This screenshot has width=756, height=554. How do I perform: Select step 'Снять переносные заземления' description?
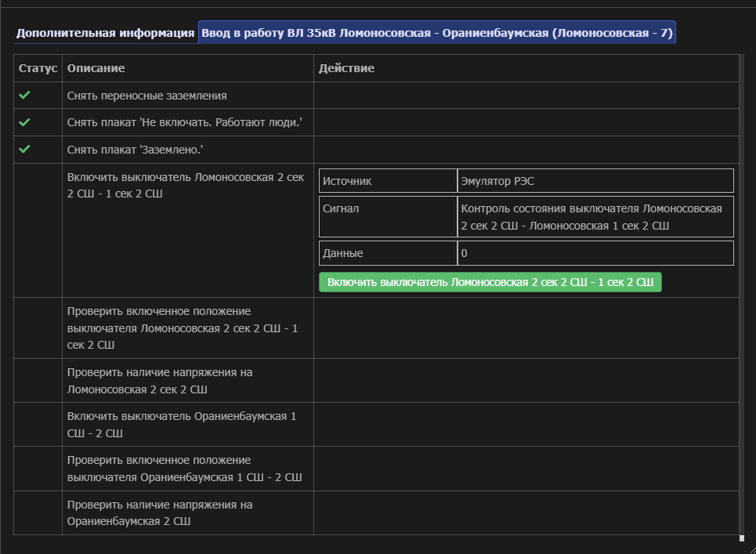point(146,96)
